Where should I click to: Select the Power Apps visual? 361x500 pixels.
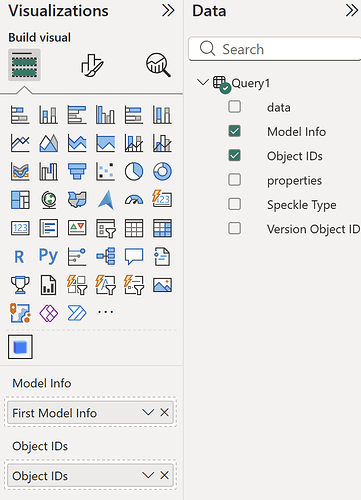[48, 313]
